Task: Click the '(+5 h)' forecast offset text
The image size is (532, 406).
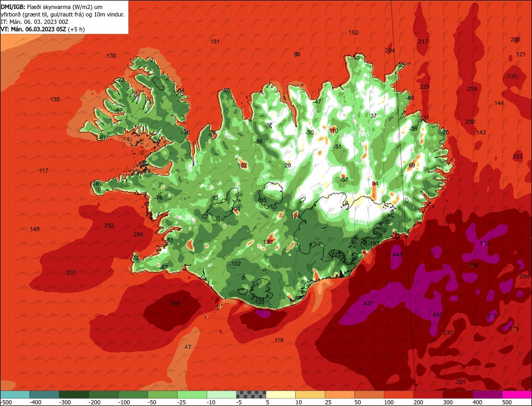Action: [x=76, y=29]
